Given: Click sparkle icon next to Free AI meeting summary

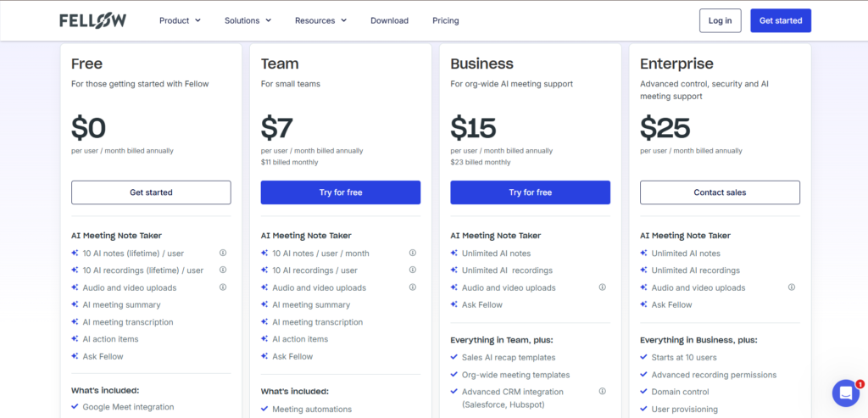Looking at the screenshot, I should click(x=75, y=304).
